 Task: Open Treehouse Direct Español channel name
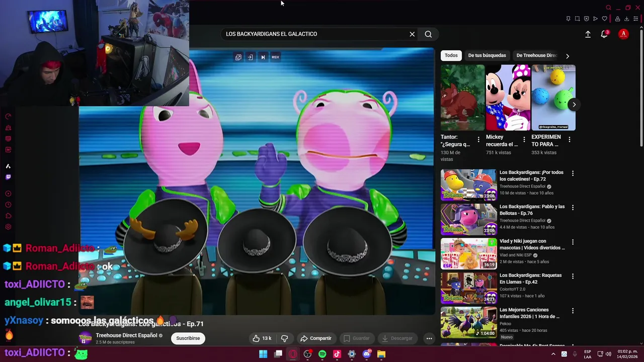pos(126,335)
